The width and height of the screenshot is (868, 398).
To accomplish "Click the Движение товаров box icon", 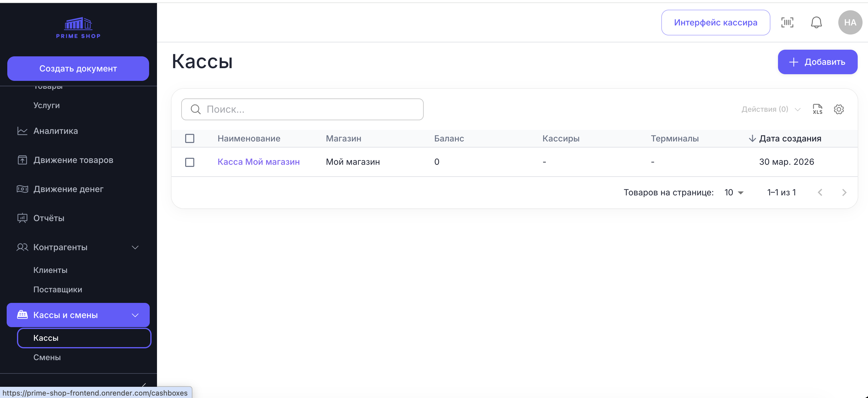I will [22, 160].
